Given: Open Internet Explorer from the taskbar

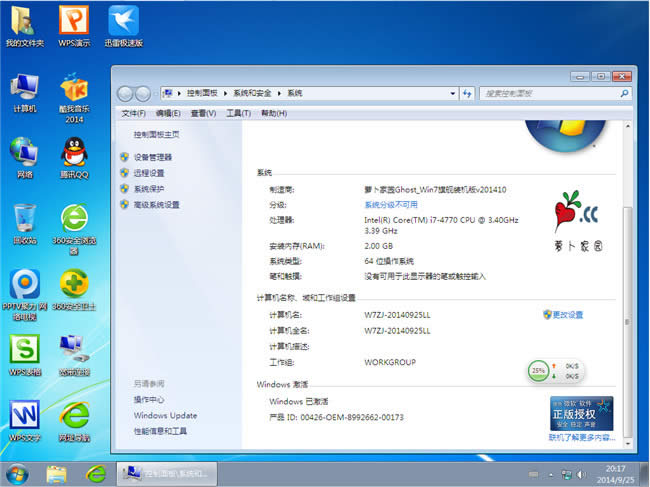Looking at the screenshot, I should (95, 472).
